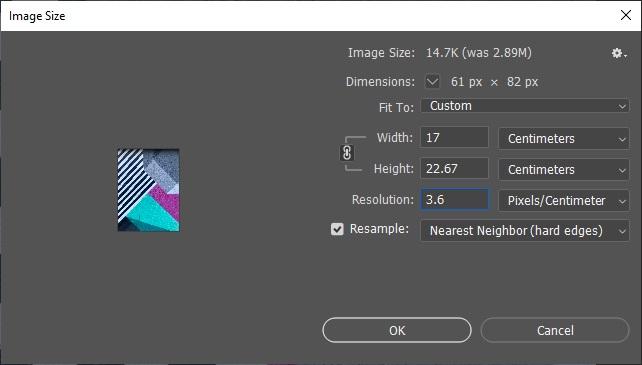Open the Dimensions unit dropdown arrow
Screen dimensions: 642x365
pos(432,81)
